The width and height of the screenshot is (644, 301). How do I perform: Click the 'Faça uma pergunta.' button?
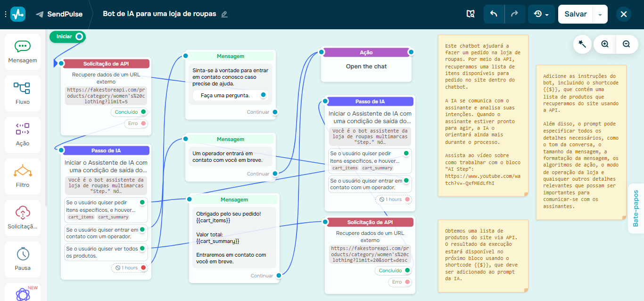coord(230,95)
